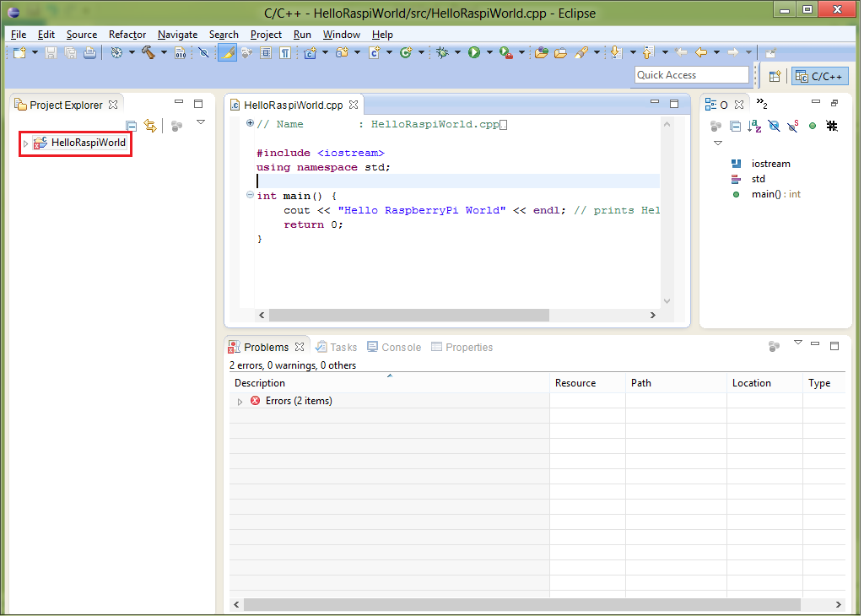Click the editor scrollbar's right arrow
The image size is (864, 616).
coord(653,315)
